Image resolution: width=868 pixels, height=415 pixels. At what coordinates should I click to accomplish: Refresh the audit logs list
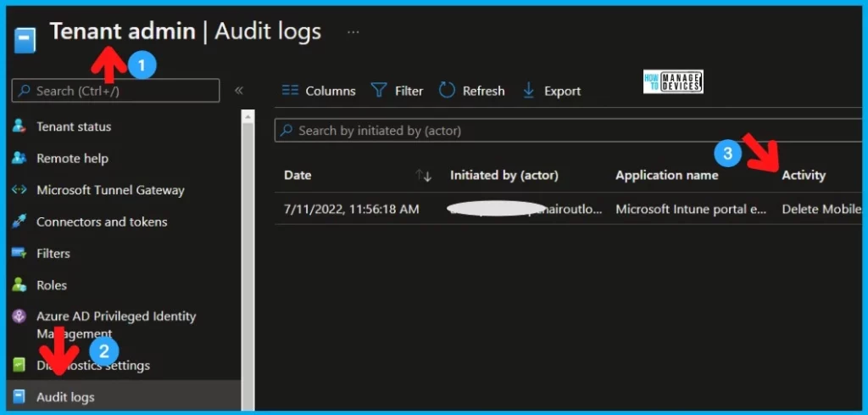point(484,91)
